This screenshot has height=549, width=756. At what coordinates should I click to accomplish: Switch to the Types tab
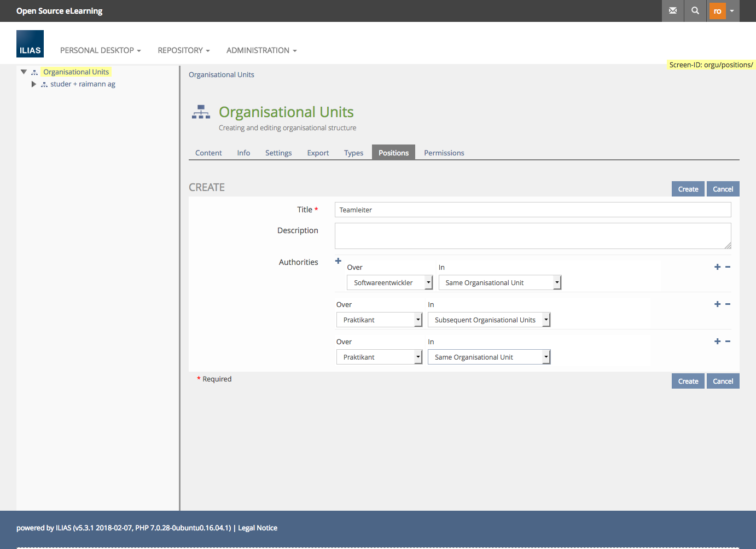(x=353, y=153)
